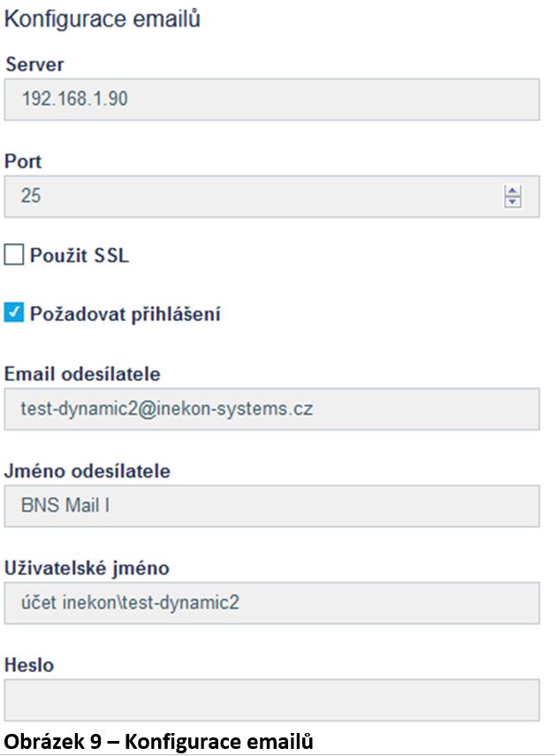Screen dimensions: 555x756
Task: Click the empty Heslo password field
Action: [271, 700]
